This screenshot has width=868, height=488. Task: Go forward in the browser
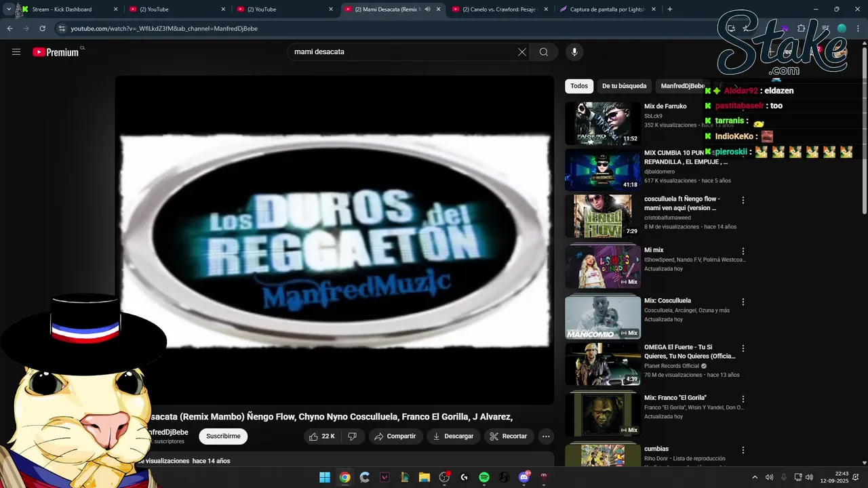coord(26,28)
